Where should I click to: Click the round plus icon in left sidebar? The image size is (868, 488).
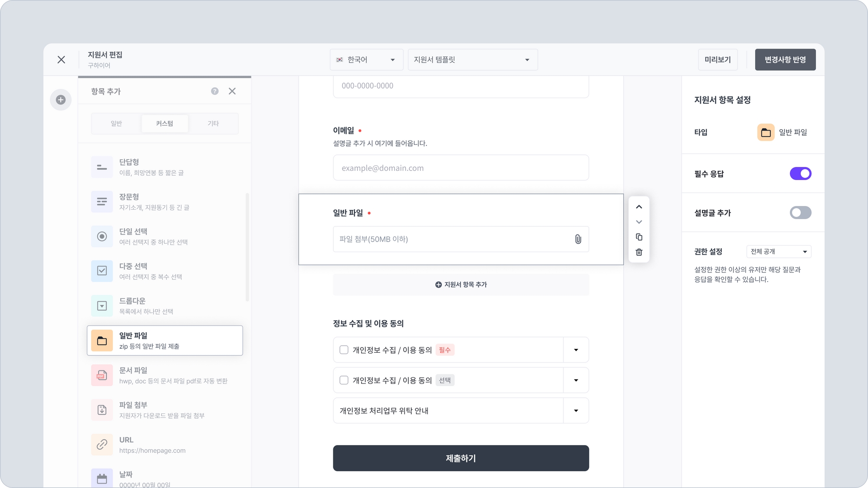[61, 100]
